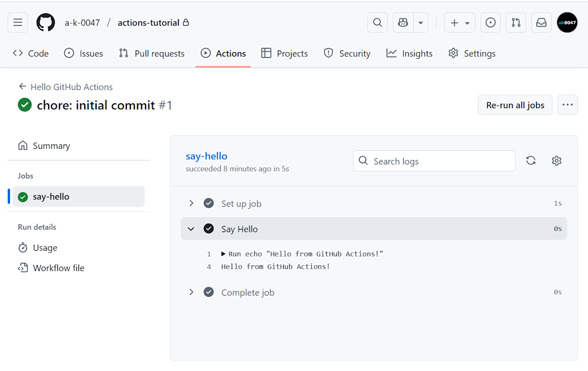Open the create new plus menu
The height and width of the screenshot is (371, 588).
pyautogui.click(x=460, y=23)
